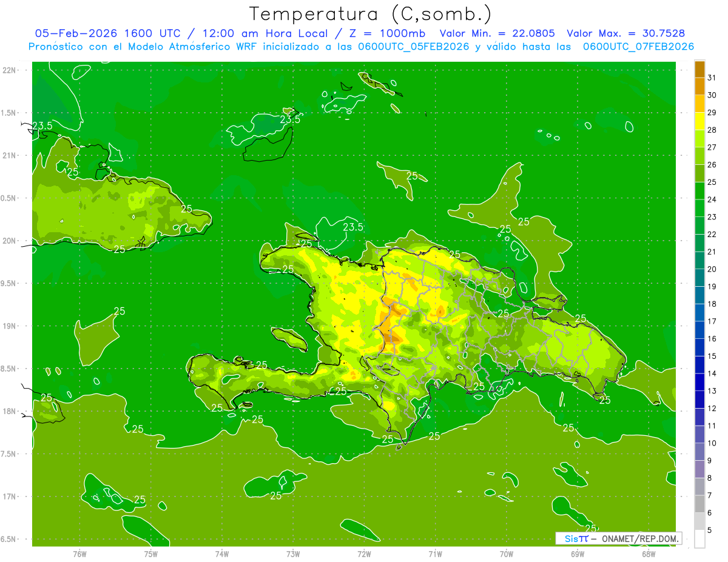Click the legend value '8'

coord(710,478)
